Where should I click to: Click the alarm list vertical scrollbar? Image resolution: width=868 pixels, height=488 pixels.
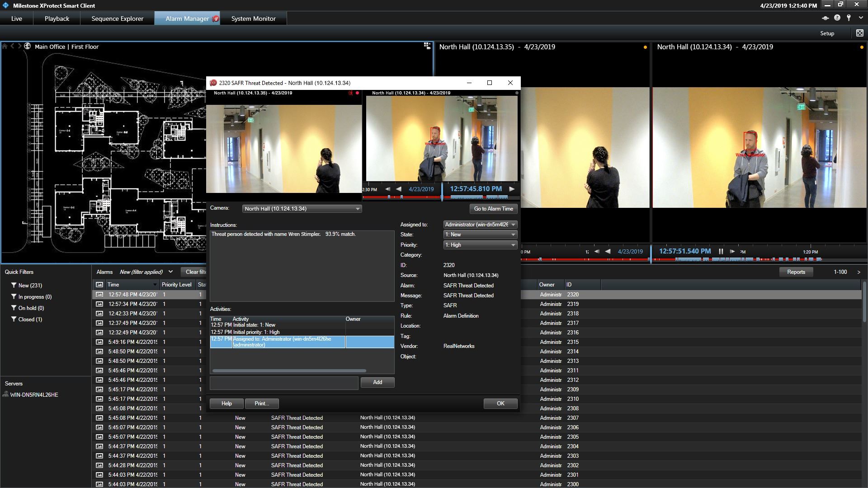864,302
